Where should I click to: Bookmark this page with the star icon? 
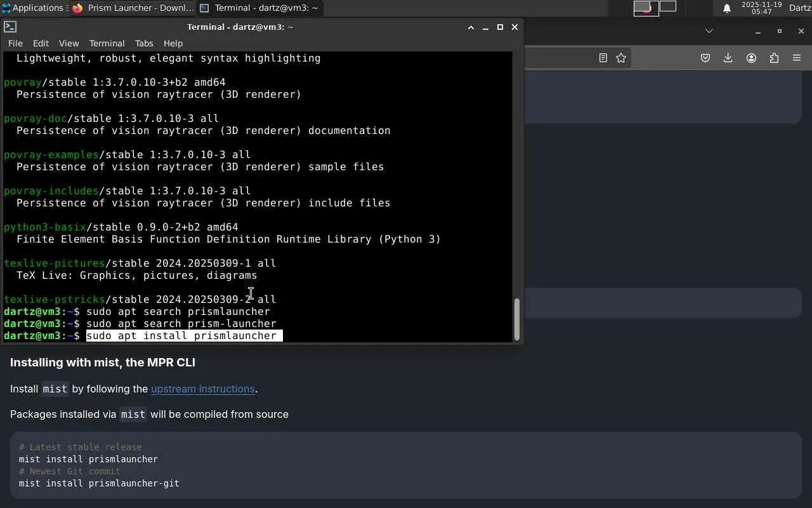[621, 58]
